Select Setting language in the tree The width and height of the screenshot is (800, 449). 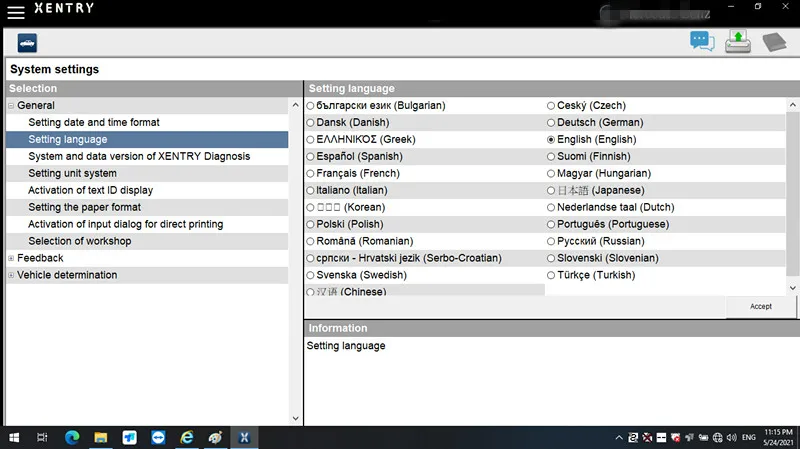coord(68,139)
